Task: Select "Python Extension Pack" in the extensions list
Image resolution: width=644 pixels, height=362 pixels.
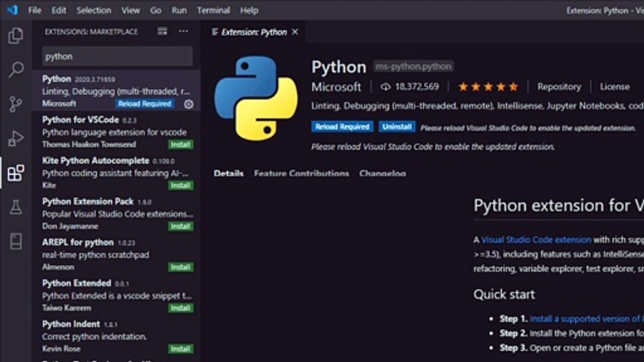Action: click(x=88, y=201)
